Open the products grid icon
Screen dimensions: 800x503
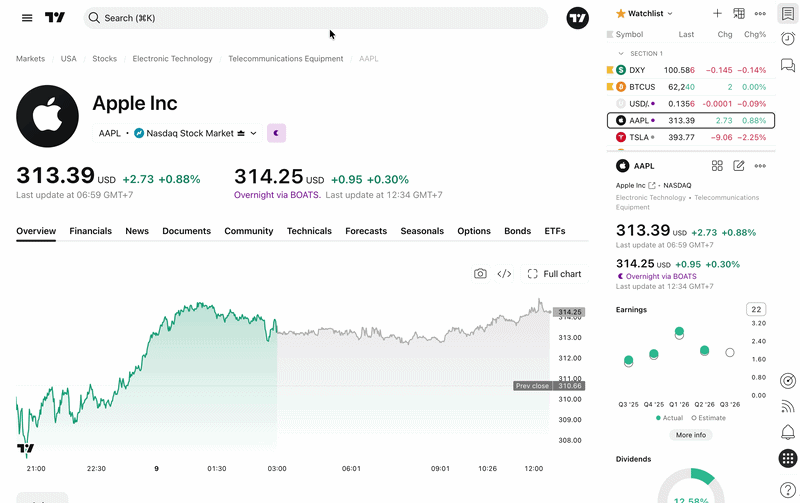(788, 458)
